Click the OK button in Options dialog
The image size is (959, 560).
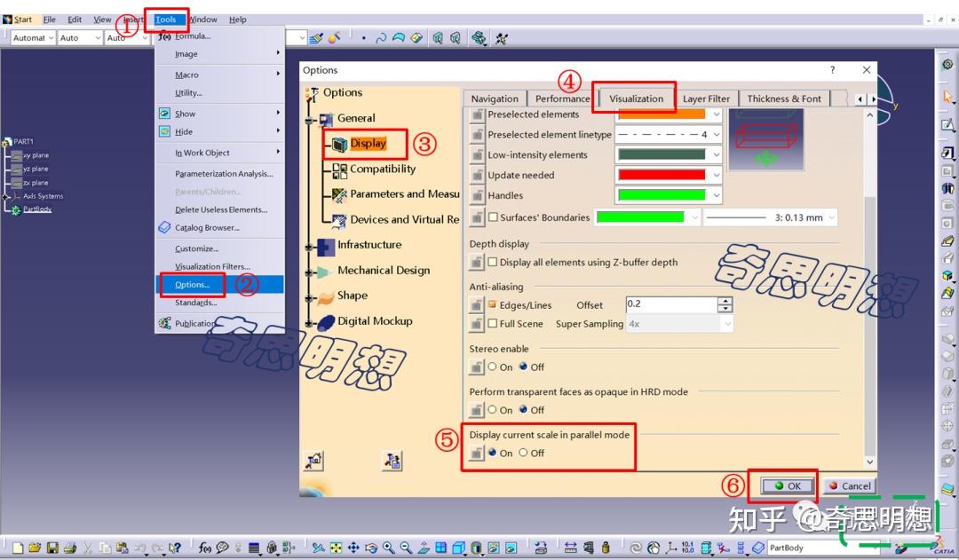(787, 486)
